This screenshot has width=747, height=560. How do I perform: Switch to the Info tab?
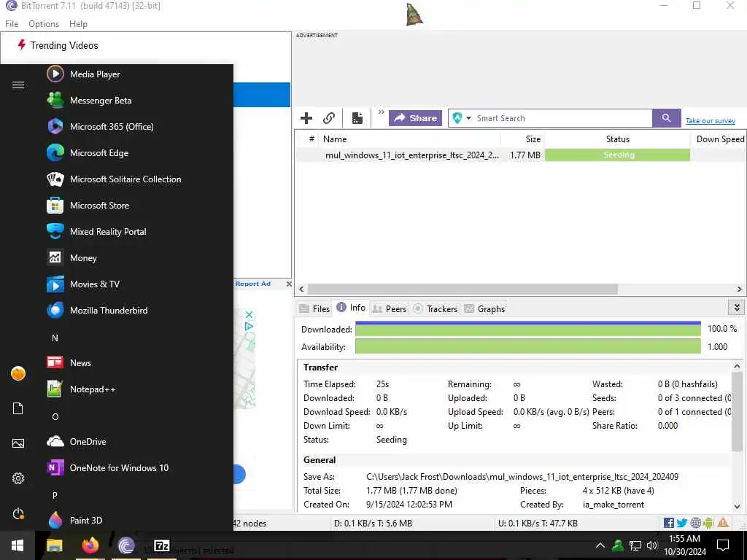click(351, 308)
